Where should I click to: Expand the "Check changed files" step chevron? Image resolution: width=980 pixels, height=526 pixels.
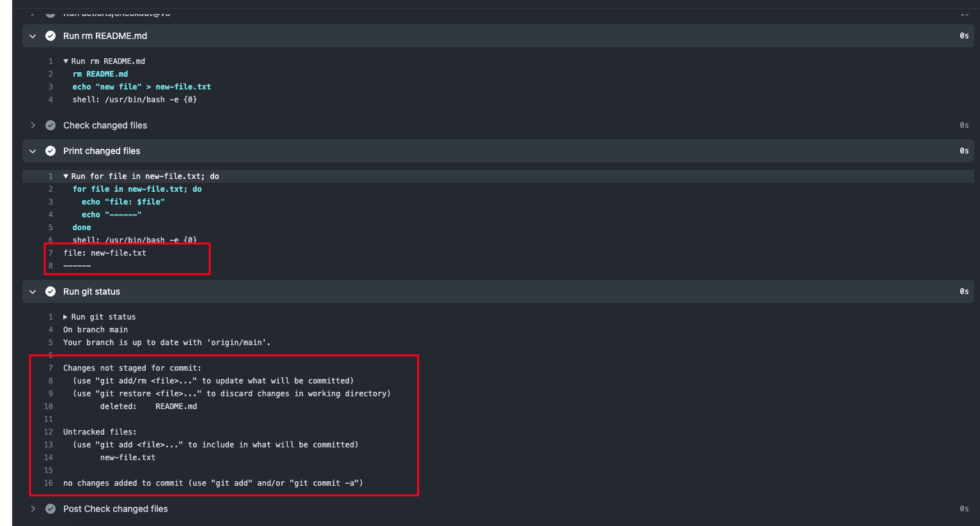[33, 125]
